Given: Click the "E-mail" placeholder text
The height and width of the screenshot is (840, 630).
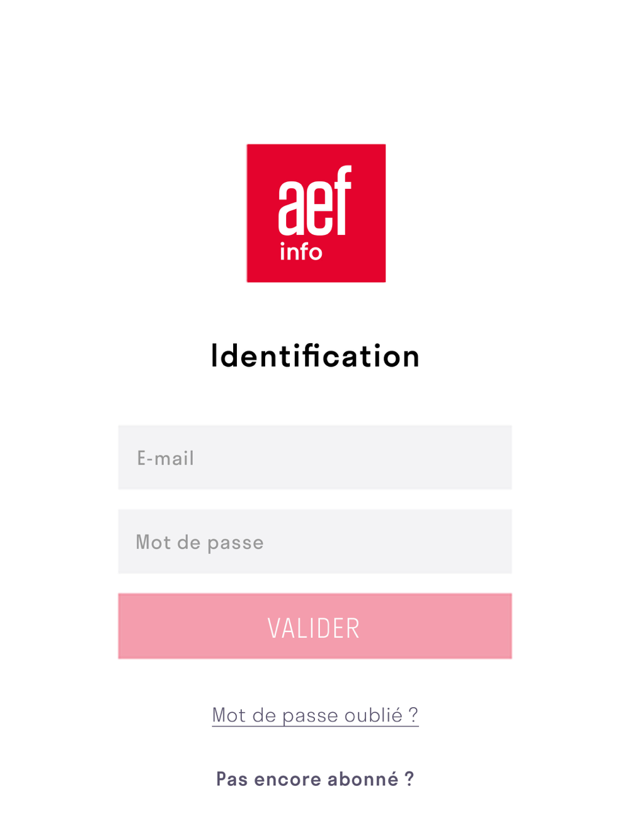Looking at the screenshot, I should [x=166, y=458].
